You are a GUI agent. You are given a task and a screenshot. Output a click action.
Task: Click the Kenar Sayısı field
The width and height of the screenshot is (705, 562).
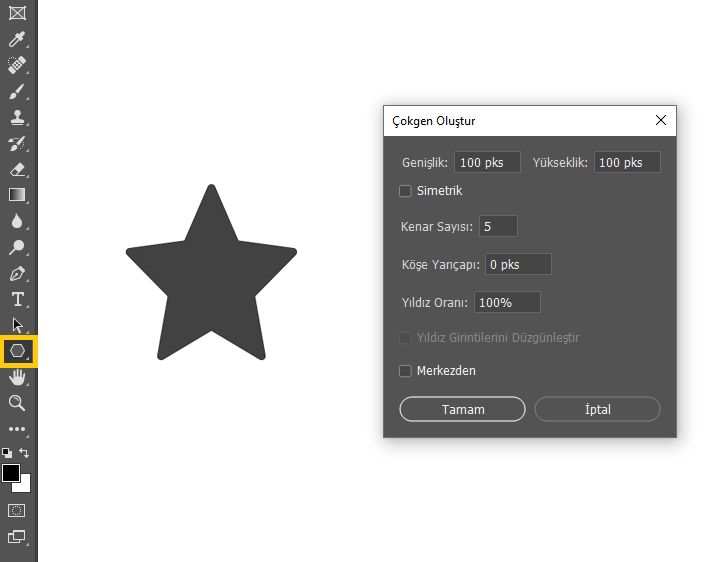pyautogui.click(x=499, y=226)
